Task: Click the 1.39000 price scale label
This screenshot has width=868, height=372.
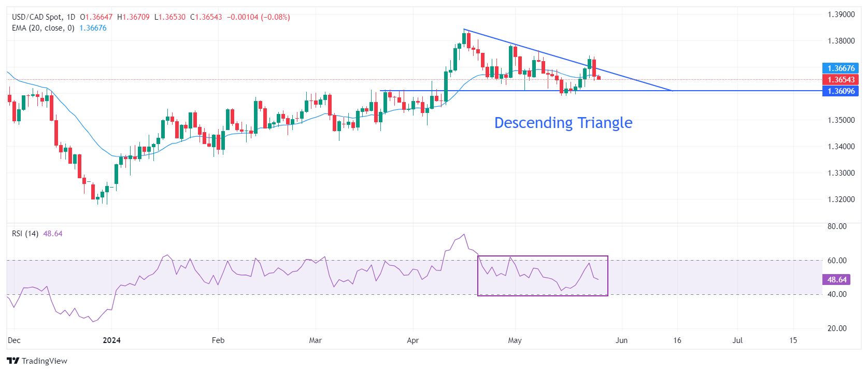Action: [x=841, y=15]
